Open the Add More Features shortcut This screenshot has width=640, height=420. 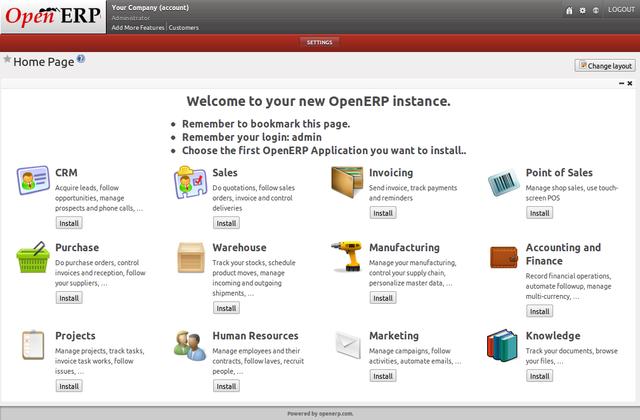click(138, 27)
